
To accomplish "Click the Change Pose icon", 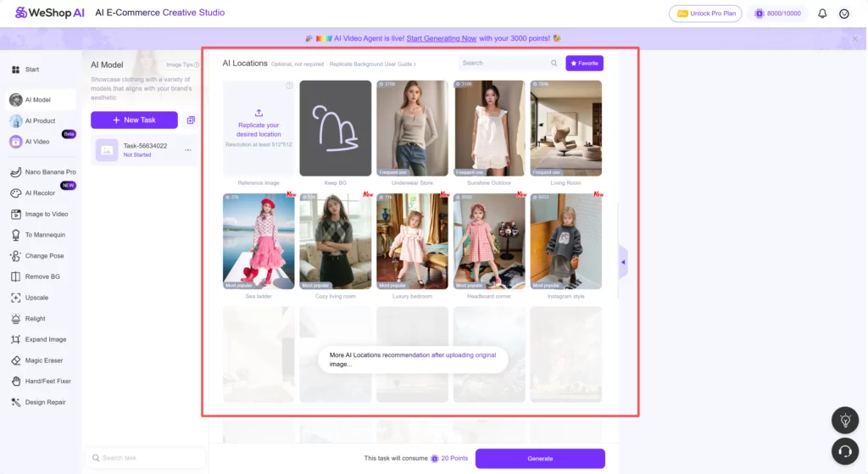I will [15, 256].
